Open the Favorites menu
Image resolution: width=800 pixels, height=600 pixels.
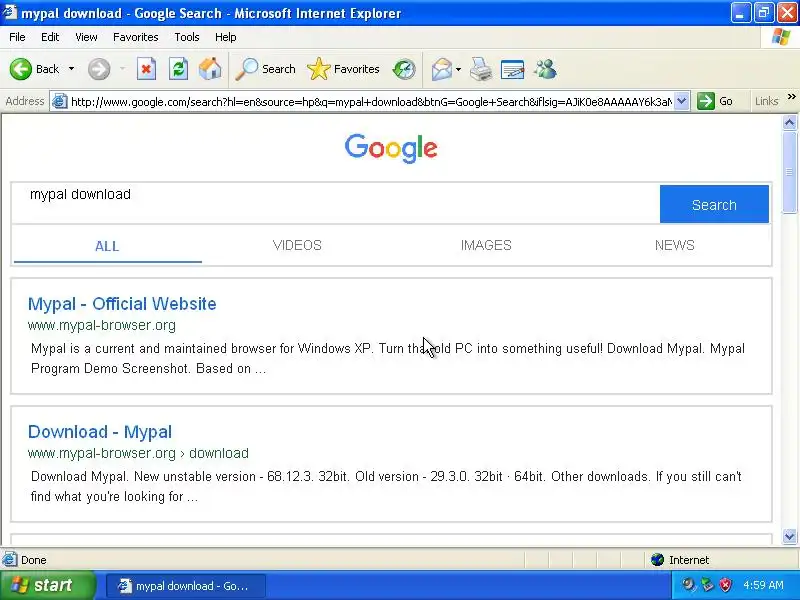[136, 37]
